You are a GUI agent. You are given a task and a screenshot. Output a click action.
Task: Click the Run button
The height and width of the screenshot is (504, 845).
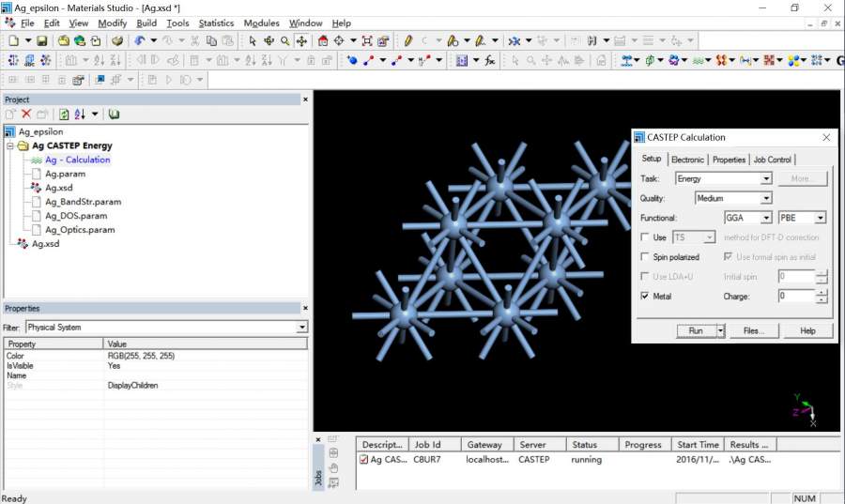point(697,330)
